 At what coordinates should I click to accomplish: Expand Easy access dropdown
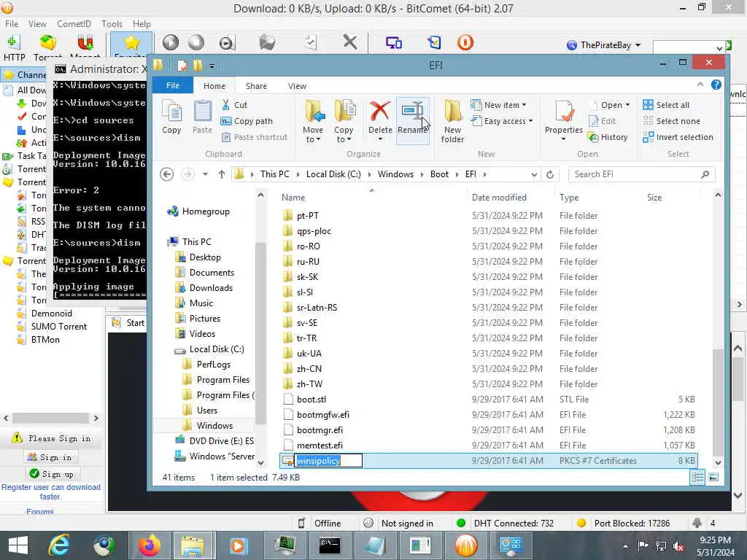pos(502,121)
